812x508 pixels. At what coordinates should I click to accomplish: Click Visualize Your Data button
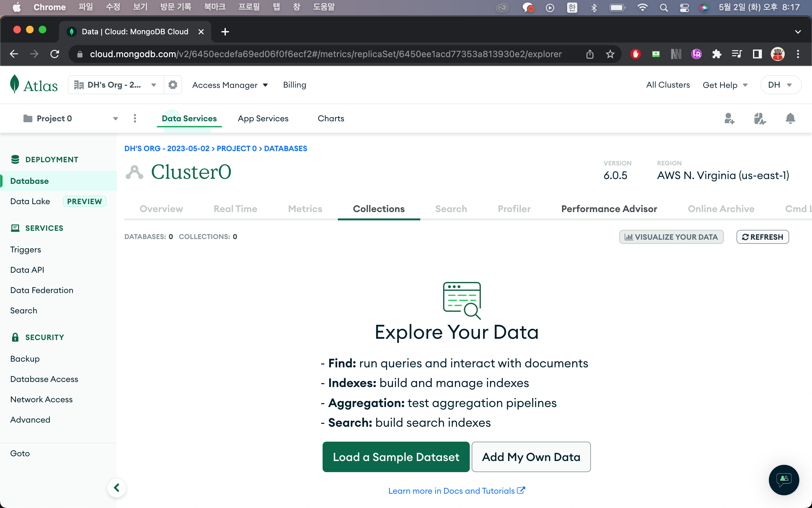[671, 237]
